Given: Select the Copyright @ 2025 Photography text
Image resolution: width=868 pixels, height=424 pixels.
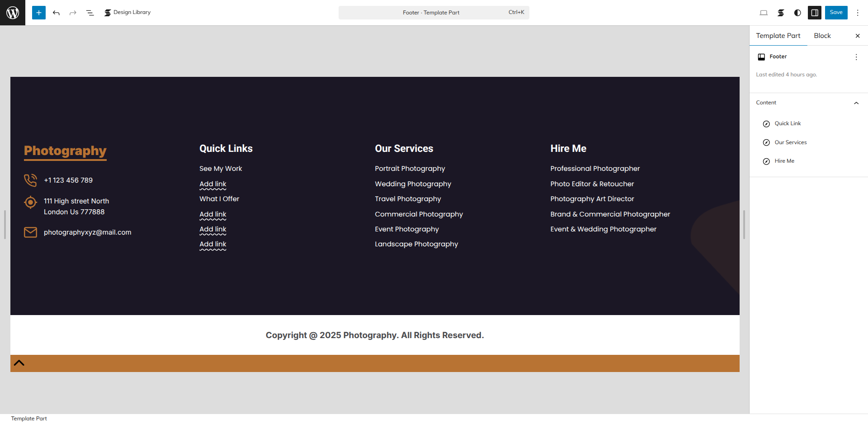Looking at the screenshot, I should click(375, 335).
